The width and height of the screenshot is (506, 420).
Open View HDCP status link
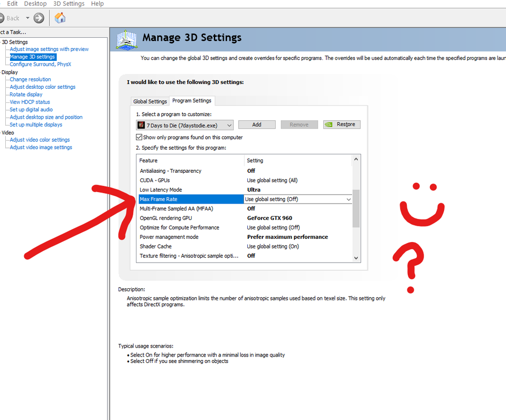click(x=30, y=102)
